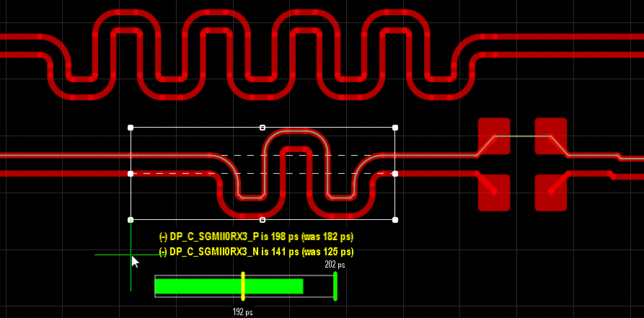
Task: Select the upper-right red component pad
Action: pyautogui.click(x=551, y=136)
